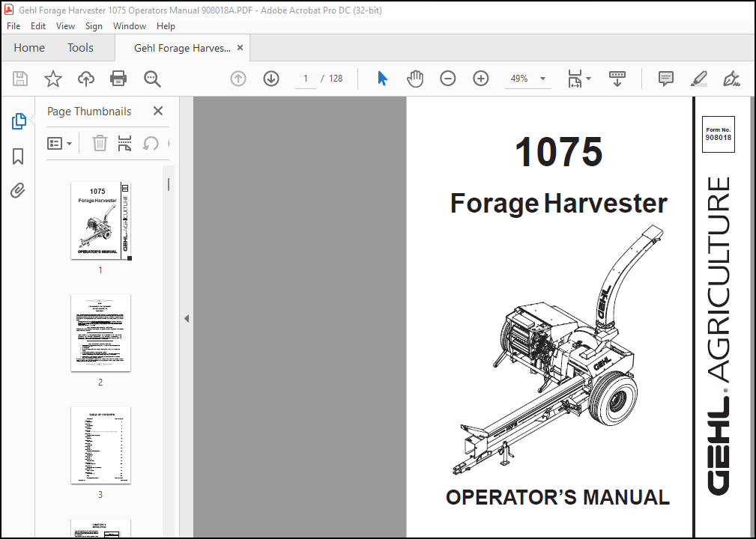756x539 pixels.
Task: Open the Bookmarks panel icon
Action: click(x=18, y=156)
